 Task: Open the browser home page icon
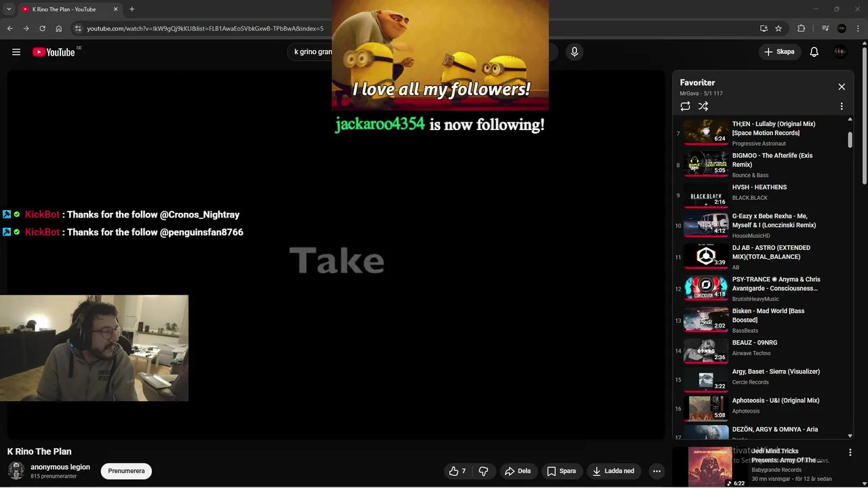[59, 28]
